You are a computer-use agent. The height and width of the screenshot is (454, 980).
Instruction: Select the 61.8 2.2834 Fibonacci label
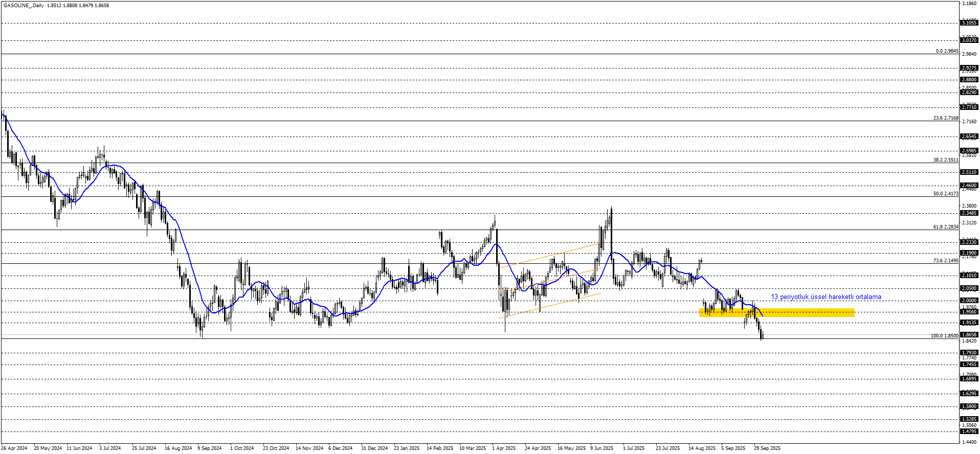(945, 227)
